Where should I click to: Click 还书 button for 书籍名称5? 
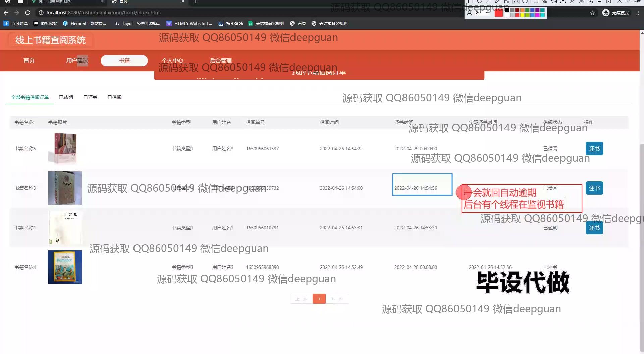(594, 149)
